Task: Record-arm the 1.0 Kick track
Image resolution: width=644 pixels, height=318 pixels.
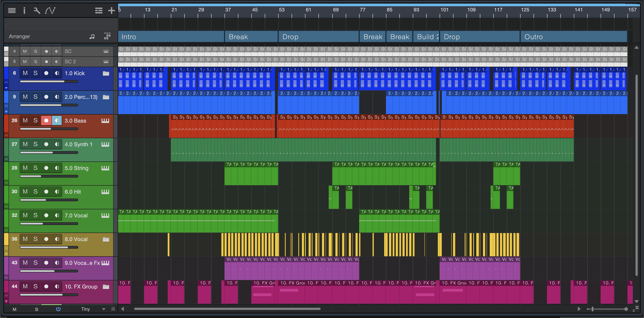Action: [46, 73]
